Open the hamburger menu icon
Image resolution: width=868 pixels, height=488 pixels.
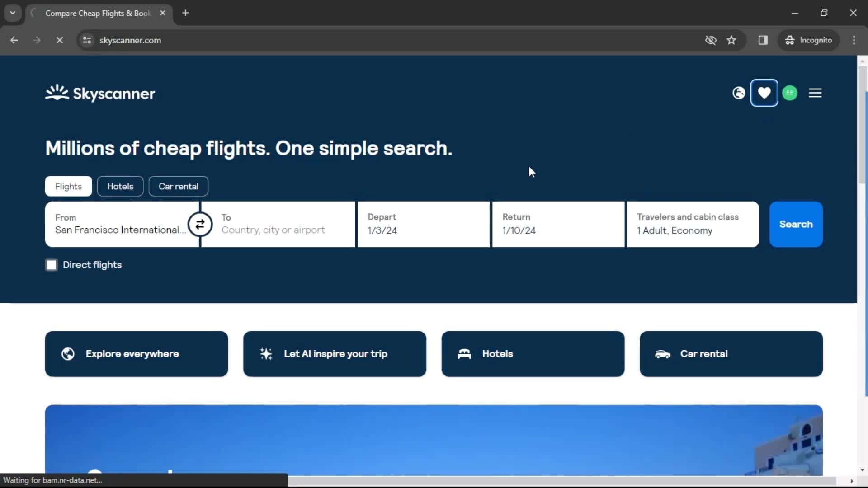[x=816, y=93]
